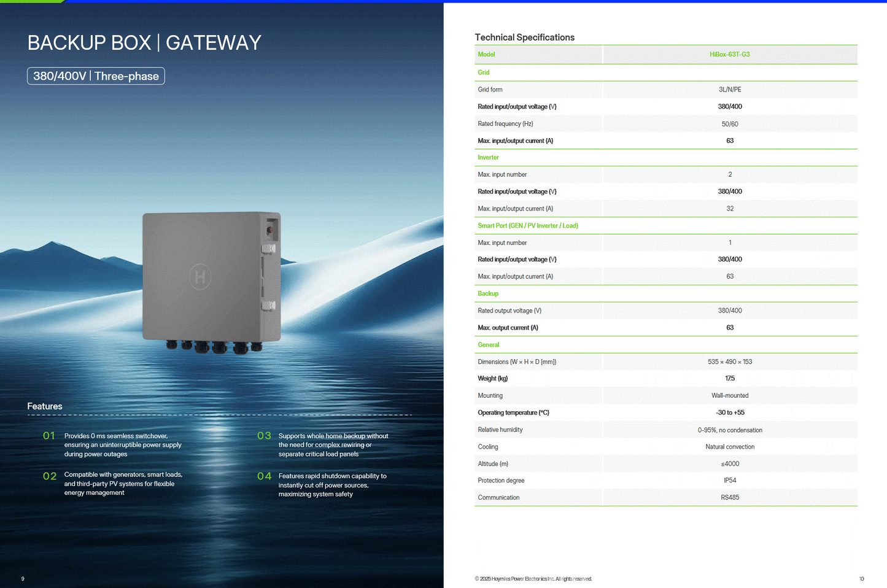Select the "Mounting" label
The height and width of the screenshot is (588, 887).
[490, 396]
